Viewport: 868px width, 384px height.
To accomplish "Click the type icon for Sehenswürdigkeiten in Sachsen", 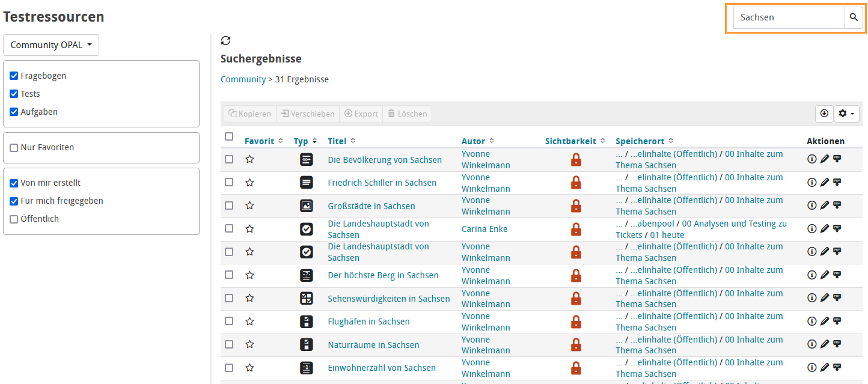I will point(307,298).
